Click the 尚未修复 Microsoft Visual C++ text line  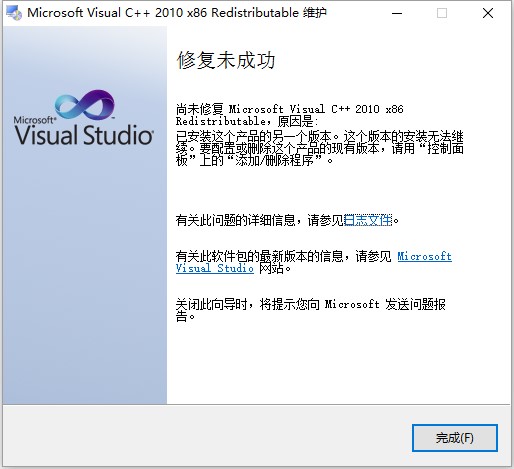click(x=290, y=115)
